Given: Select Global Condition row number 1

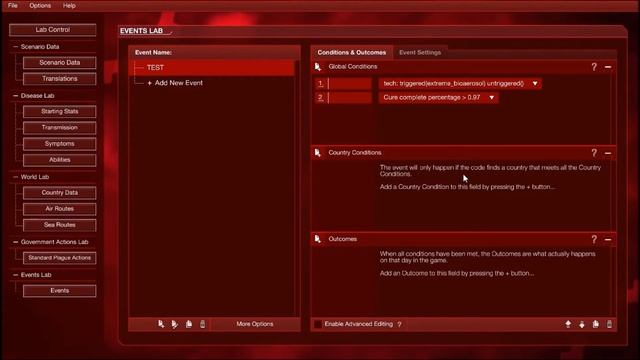Looking at the screenshot, I should [320, 84].
